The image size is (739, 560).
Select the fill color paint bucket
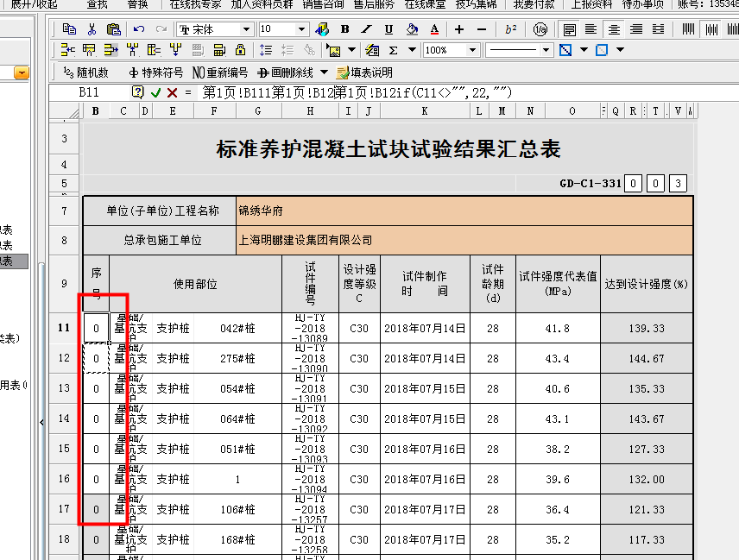412,29
